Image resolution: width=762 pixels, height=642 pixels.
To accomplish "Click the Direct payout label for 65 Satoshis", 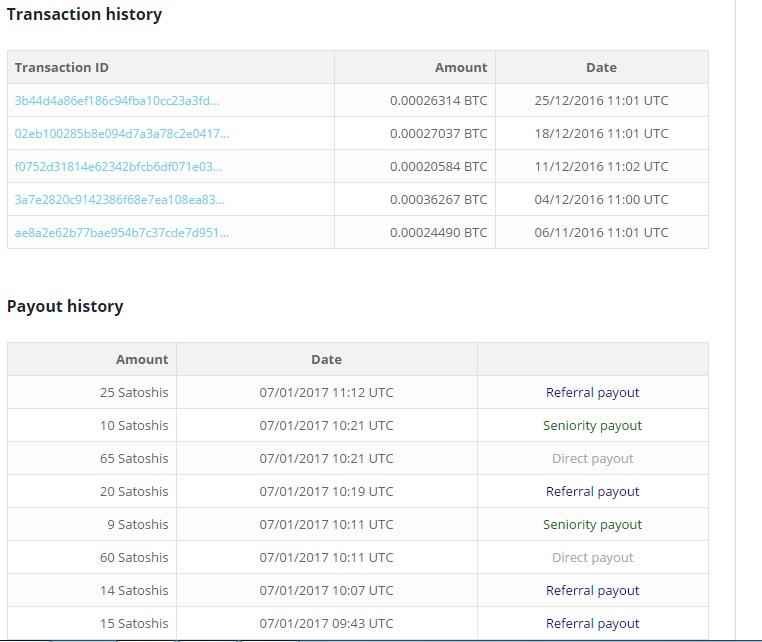I will pos(592,459).
